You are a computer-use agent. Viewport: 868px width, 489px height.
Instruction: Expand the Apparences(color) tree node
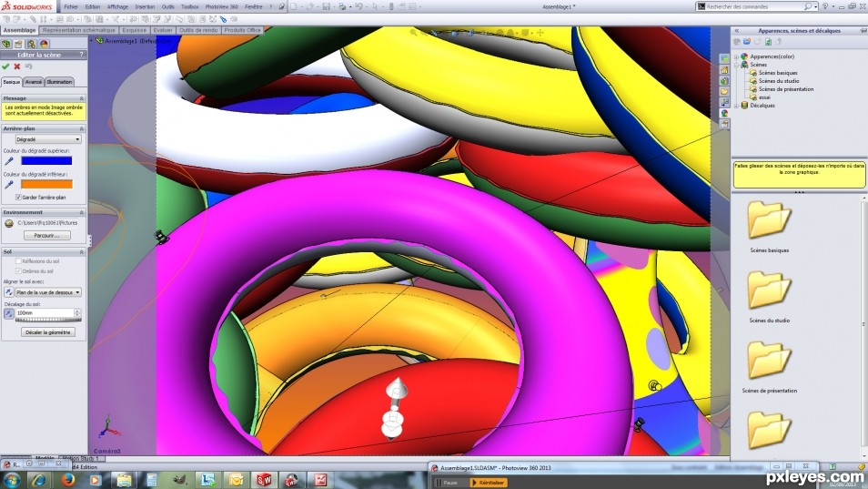(x=736, y=56)
